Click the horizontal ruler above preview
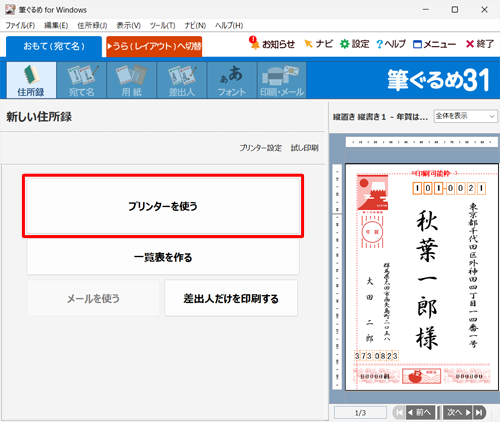The image size is (500, 422). click(x=421, y=142)
